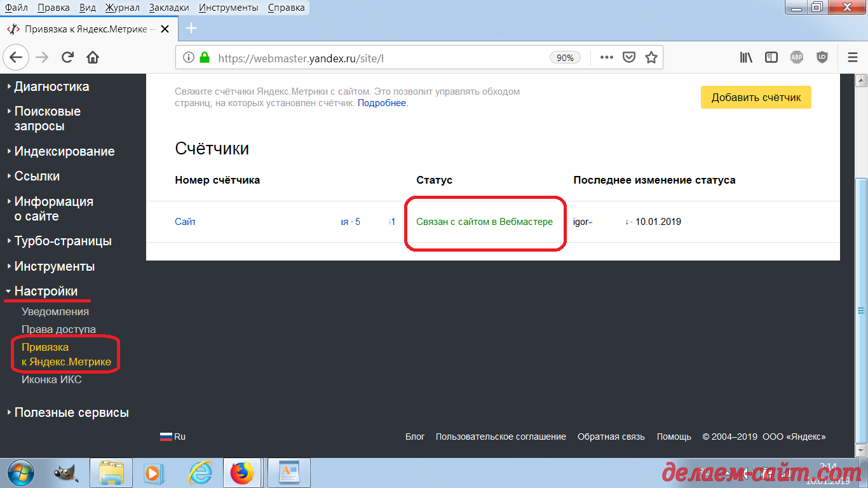Image resolution: width=868 pixels, height=488 pixels.
Task: Toggle the sidebars view icon
Action: [771, 57]
